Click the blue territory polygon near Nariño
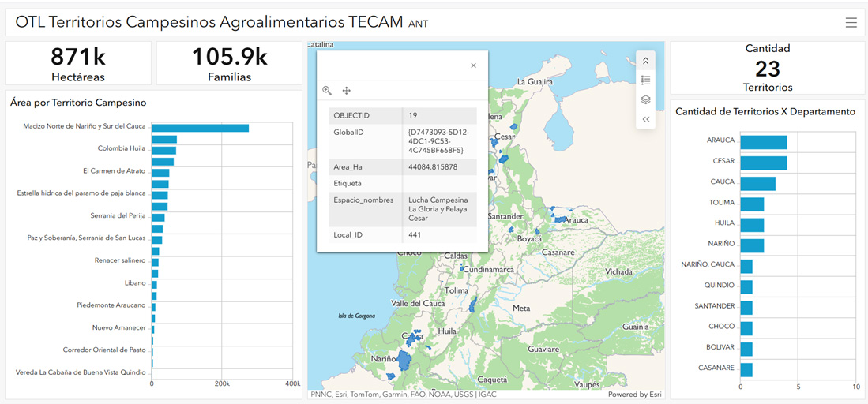Screen dimensions: 868x404 405,361
